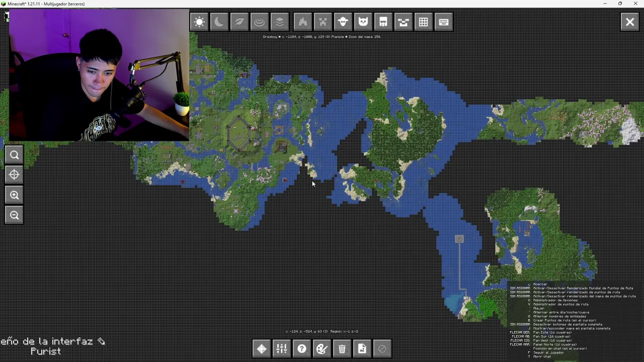The width and height of the screenshot is (644, 362).
Task: Click the streamer webcam overlay
Action: [x=99, y=75]
